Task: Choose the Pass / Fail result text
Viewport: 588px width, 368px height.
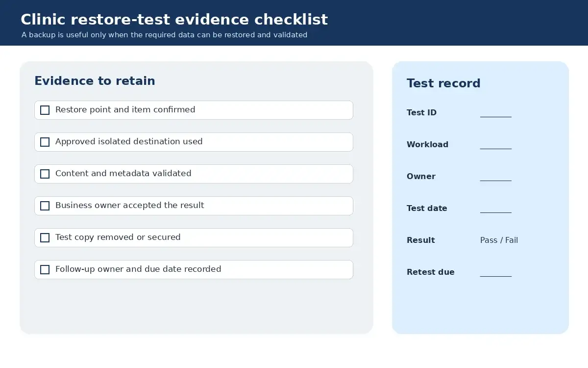Action: [x=499, y=240]
